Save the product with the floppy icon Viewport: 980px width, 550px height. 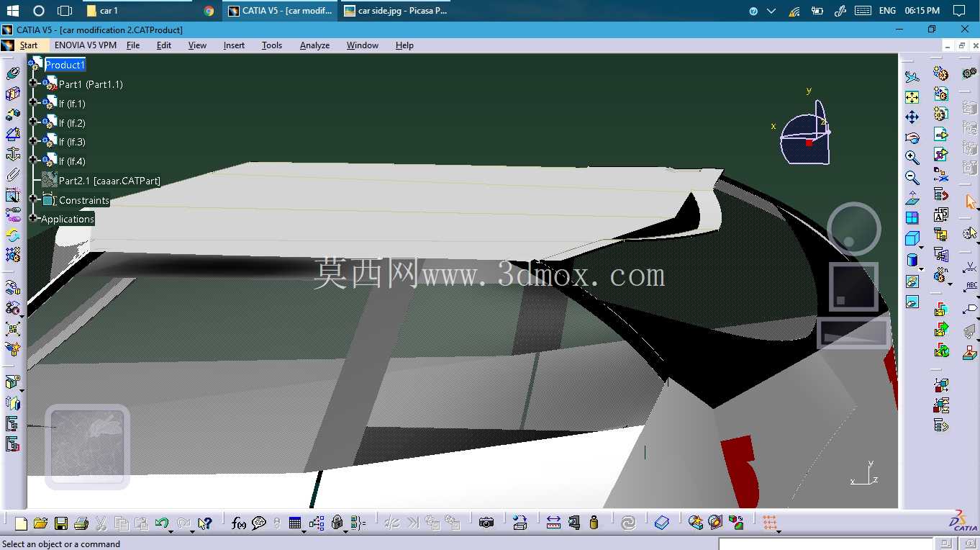coord(61,523)
